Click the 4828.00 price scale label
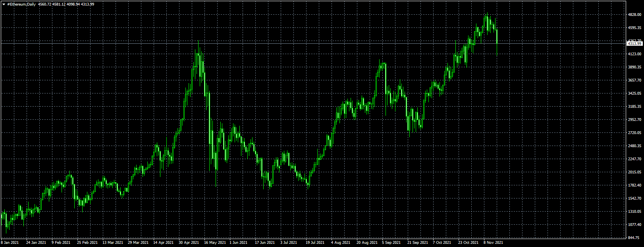Viewport: 644px width, 247px height. point(635,15)
